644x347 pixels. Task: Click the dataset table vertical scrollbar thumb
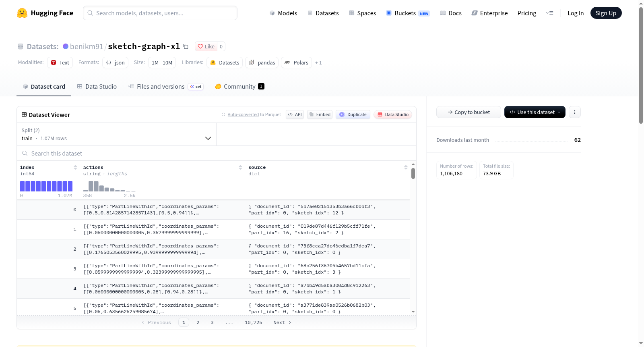(413, 174)
